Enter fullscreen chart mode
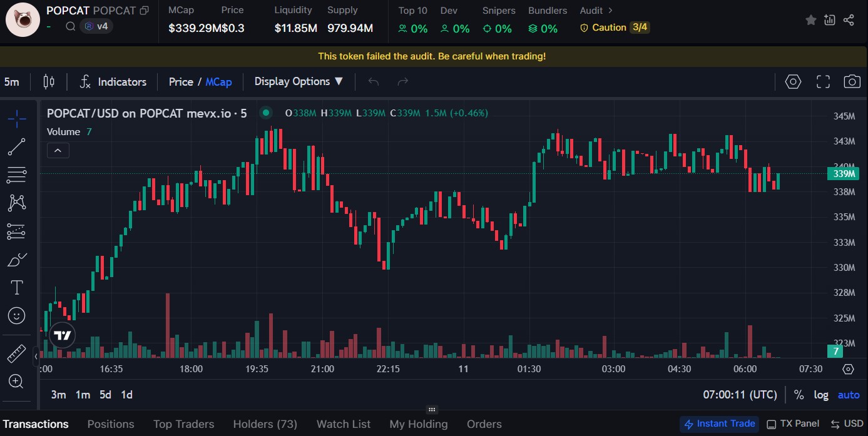The image size is (868, 436). pos(823,82)
